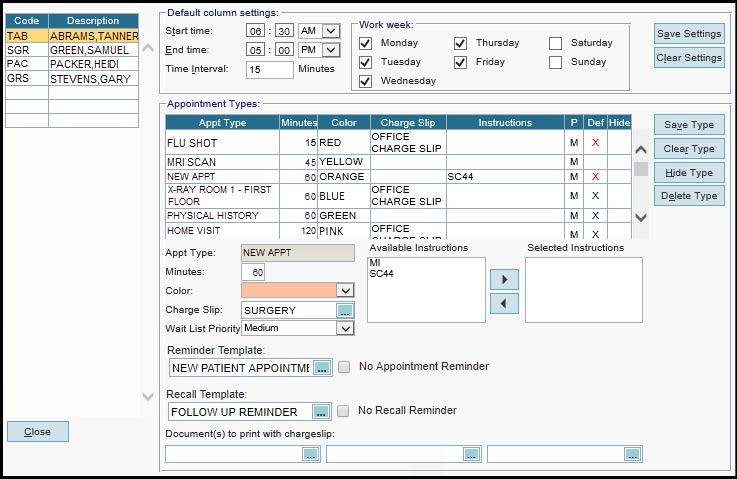737x479 pixels.
Task: Browse for third chargeslip print document
Action: click(x=632, y=454)
